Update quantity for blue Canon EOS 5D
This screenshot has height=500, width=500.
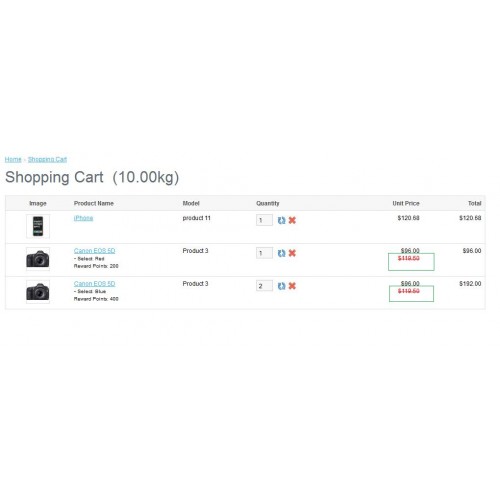tap(281, 286)
